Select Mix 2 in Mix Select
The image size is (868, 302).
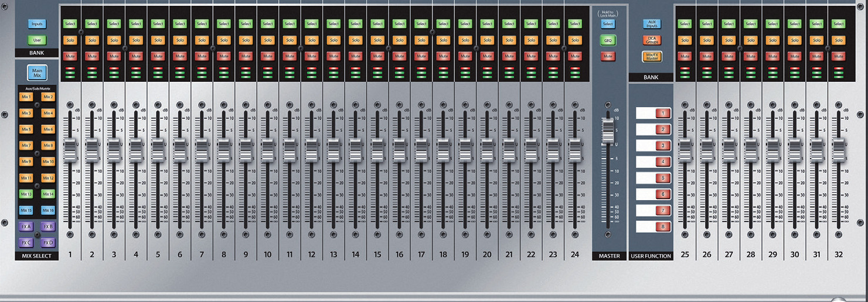(48, 97)
